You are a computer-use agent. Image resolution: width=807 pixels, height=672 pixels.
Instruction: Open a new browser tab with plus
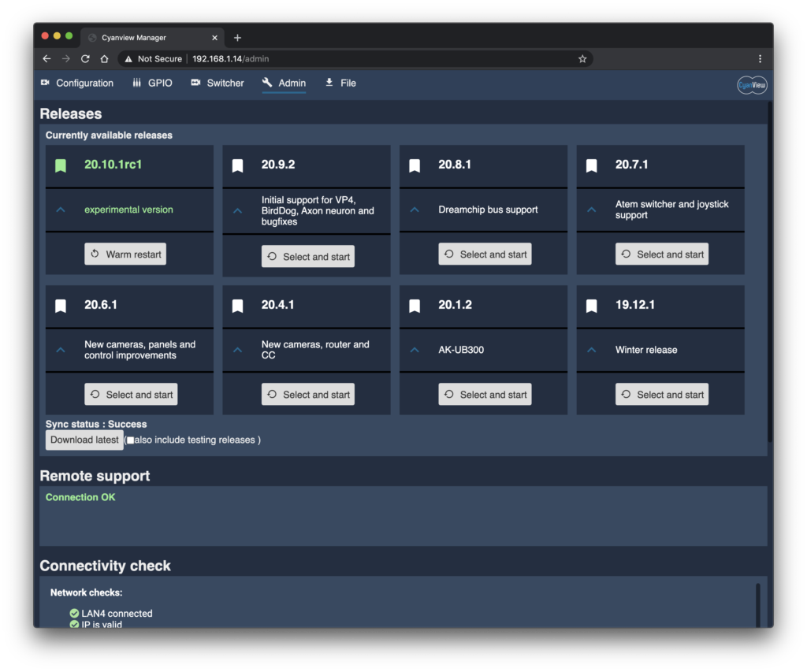[237, 38]
